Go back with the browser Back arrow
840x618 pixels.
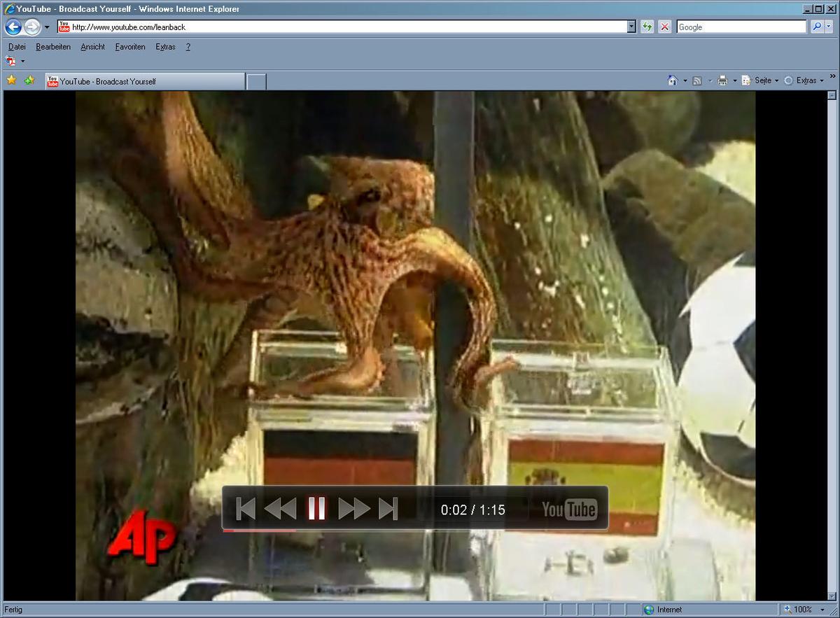[13, 27]
